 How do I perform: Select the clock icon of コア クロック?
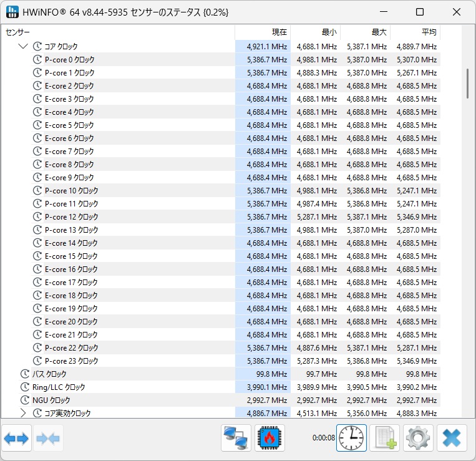(37, 46)
